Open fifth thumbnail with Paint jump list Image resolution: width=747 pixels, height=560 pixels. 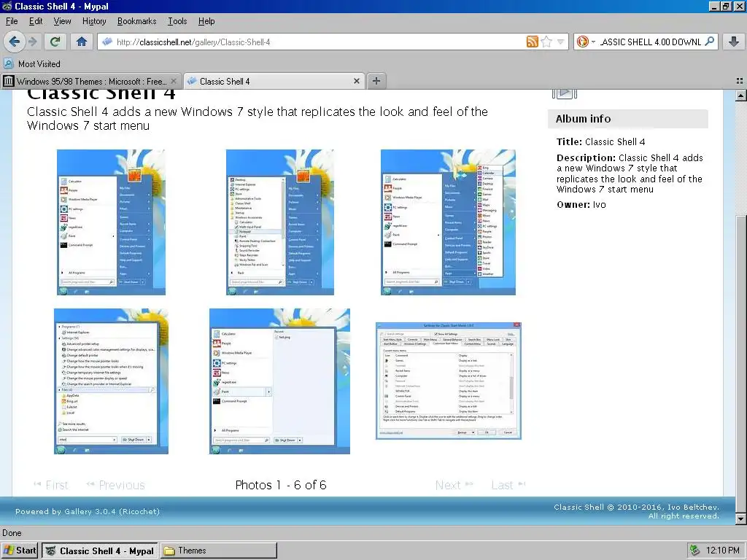(x=279, y=381)
